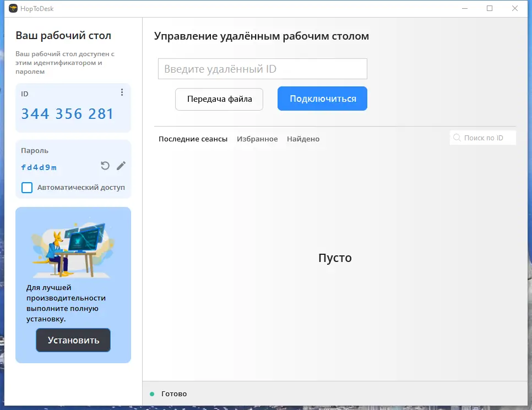Click the Готово status bar
The height and width of the screenshot is (410, 532).
[173, 394]
